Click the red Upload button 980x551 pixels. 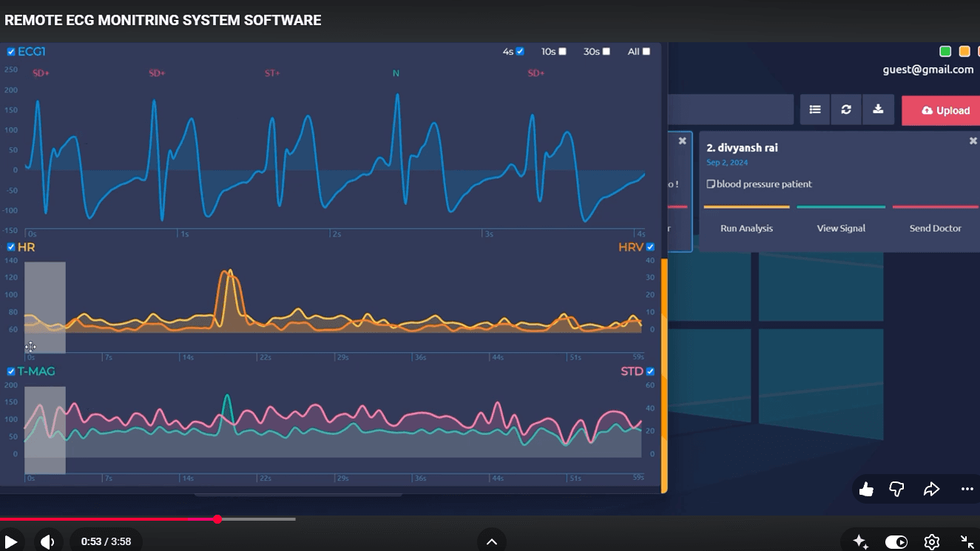[941, 110]
